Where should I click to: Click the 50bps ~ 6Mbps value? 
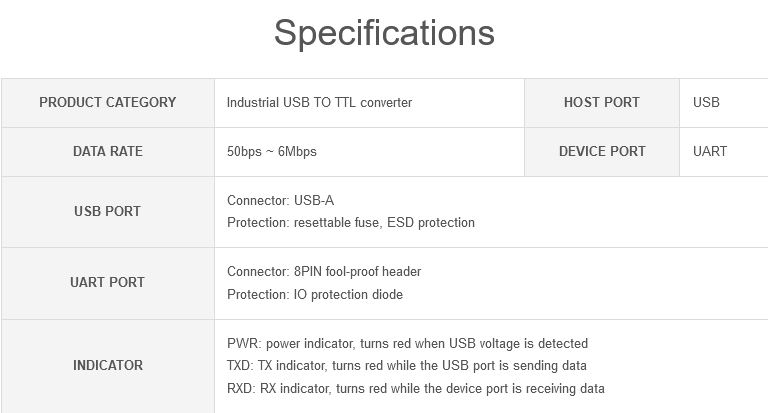(272, 151)
